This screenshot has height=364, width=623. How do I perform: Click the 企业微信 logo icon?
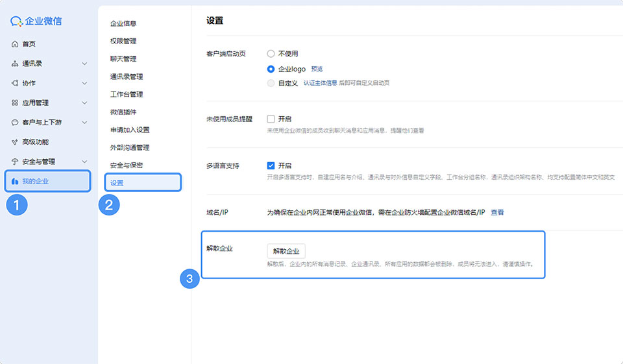point(17,21)
